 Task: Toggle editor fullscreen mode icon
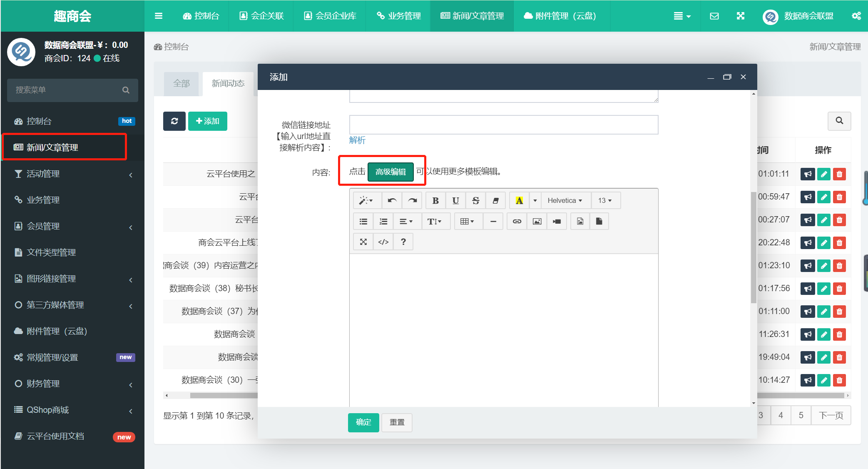363,242
